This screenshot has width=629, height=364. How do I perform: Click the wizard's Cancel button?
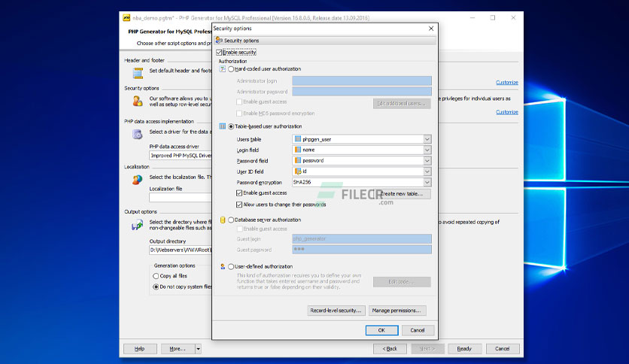(503, 349)
